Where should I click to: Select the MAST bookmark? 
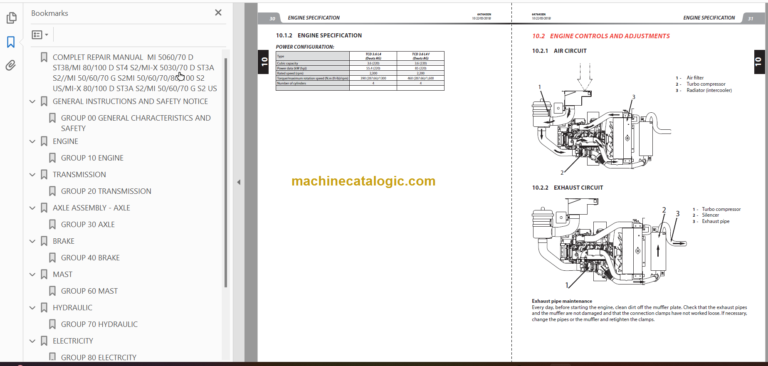(62, 274)
